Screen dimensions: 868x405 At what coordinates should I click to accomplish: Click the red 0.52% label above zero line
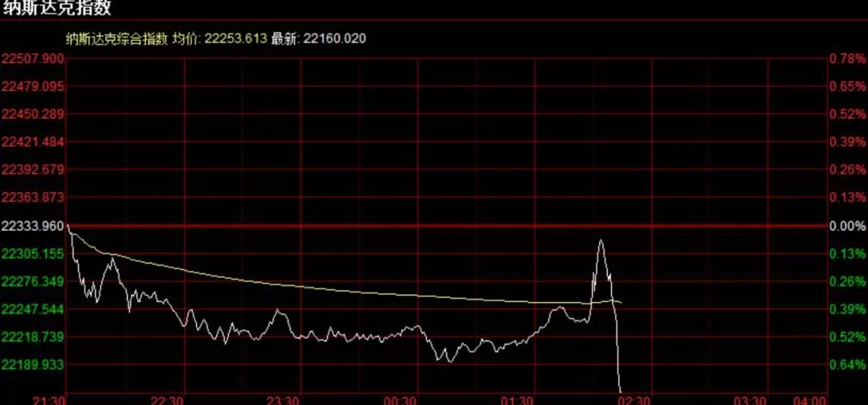coord(847,114)
